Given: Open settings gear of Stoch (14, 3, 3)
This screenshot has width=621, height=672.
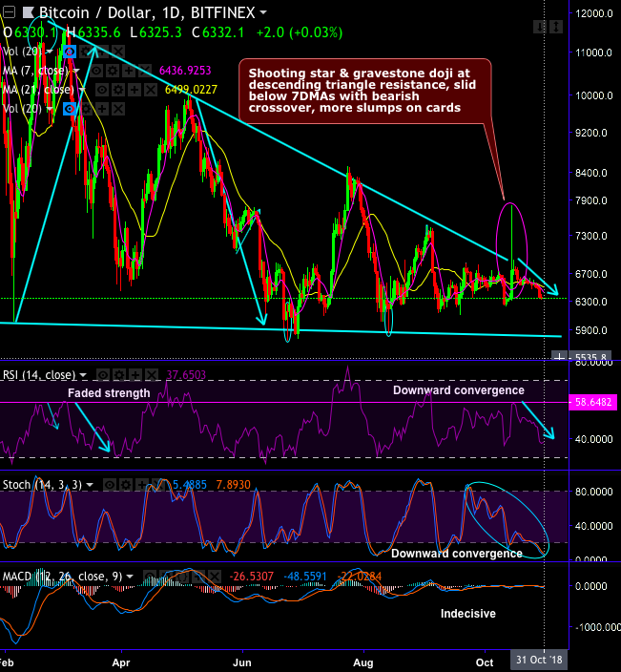Looking at the screenshot, I should [x=126, y=485].
